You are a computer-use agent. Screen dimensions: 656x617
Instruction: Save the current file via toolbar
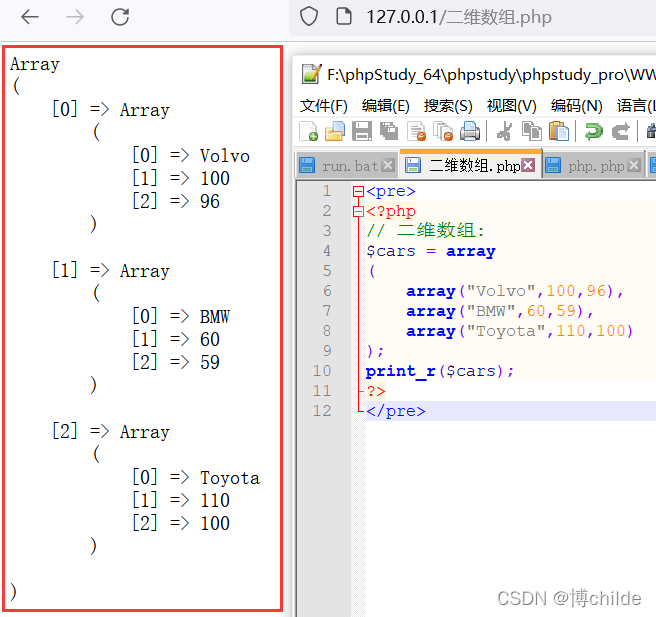[362, 131]
